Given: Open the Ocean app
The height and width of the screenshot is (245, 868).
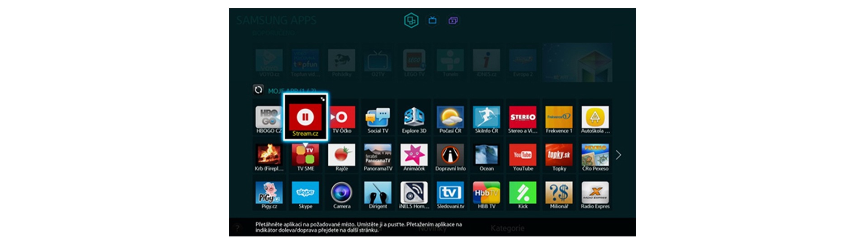Looking at the screenshot, I should (x=486, y=158).
